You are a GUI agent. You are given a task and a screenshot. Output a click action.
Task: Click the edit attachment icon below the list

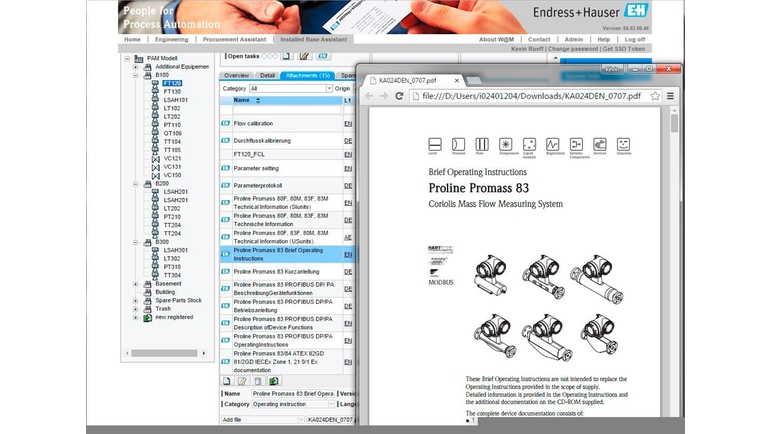tap(242, 381)
